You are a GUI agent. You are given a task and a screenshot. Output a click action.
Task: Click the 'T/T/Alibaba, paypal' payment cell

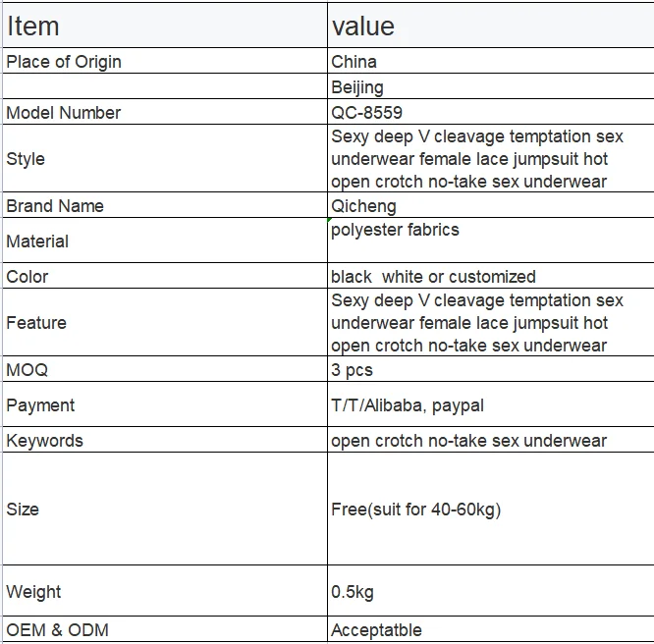[491, 404]
